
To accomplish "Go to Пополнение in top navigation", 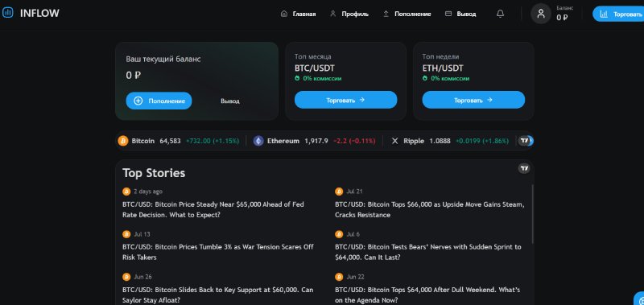I will click(407, 14).
